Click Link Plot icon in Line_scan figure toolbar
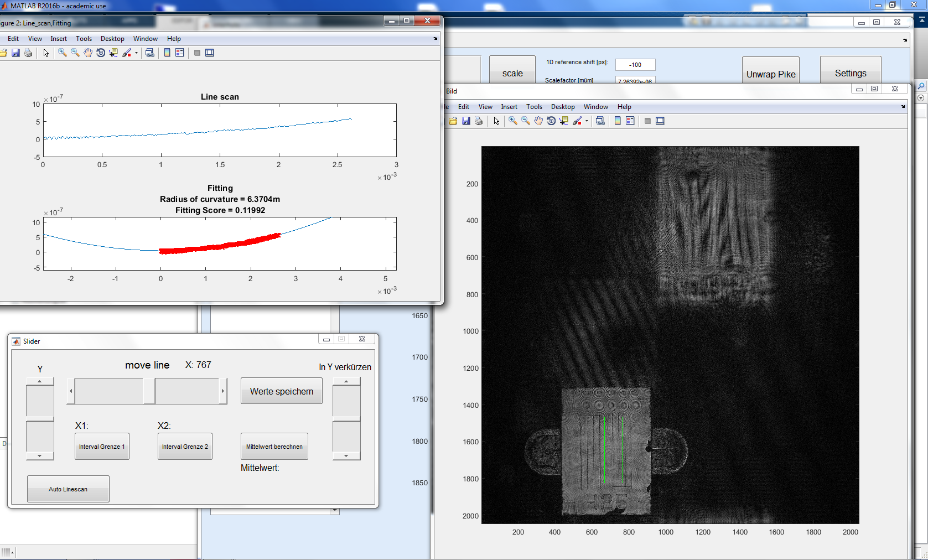Viewport: 928px width, 560px height. (149, 53)
